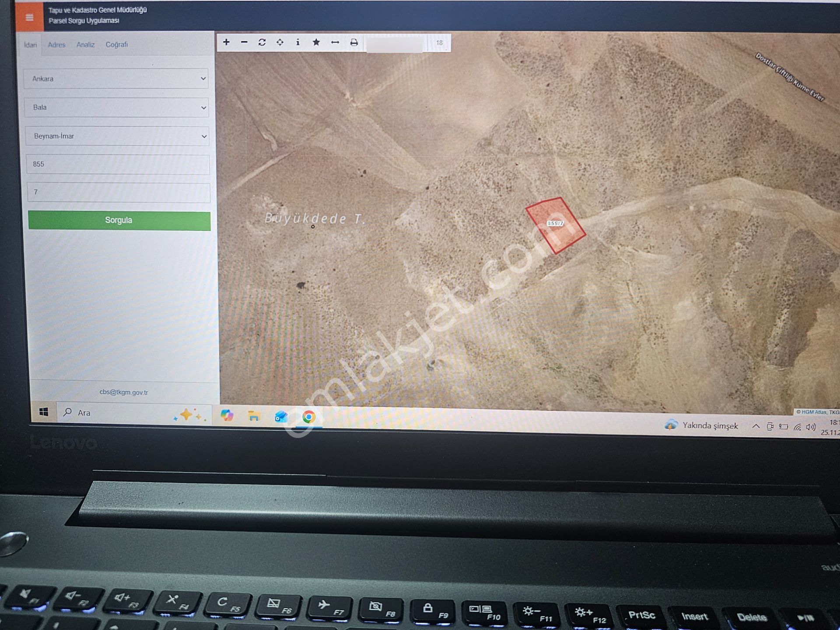
Task: Expand the Ankara province dropdown
Action: pos(116,79)
